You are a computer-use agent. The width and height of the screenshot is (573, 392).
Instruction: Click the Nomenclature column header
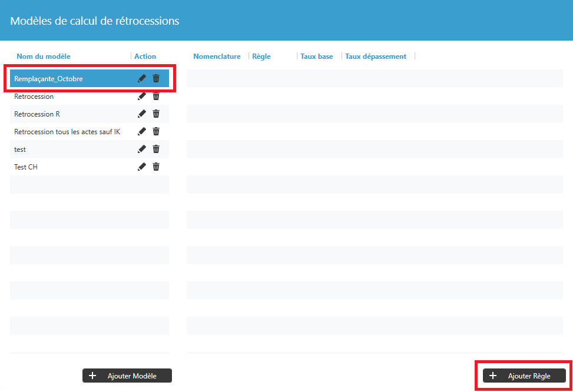(217, 57)
